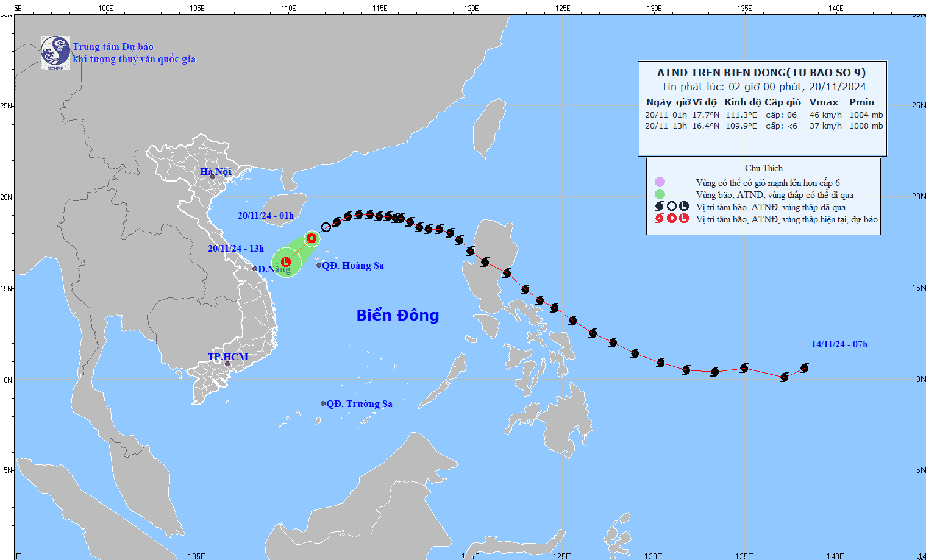Screen dimensions: 926x560
Task: Click the 'cấp: <6' wind level value
Action: click(x=782, y=126)
